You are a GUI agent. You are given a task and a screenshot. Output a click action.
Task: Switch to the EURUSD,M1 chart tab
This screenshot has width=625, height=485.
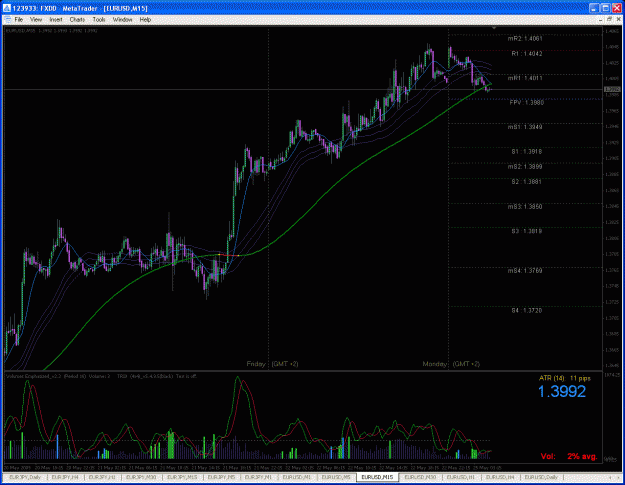[297, 477]
